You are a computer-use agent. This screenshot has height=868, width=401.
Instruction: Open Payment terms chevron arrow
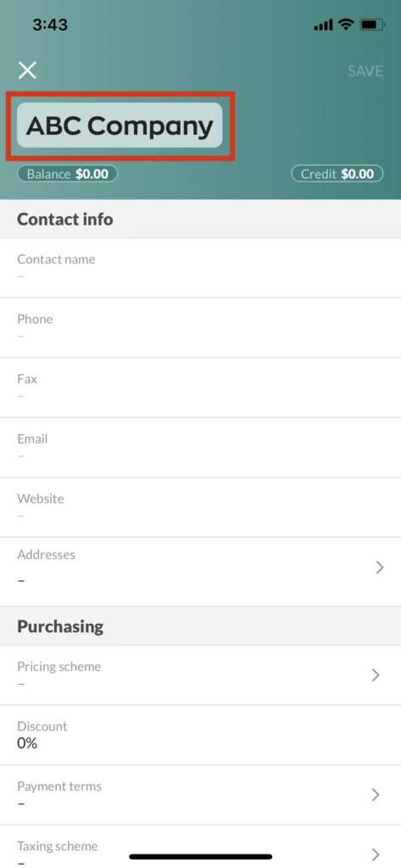(x=376, y=795)
